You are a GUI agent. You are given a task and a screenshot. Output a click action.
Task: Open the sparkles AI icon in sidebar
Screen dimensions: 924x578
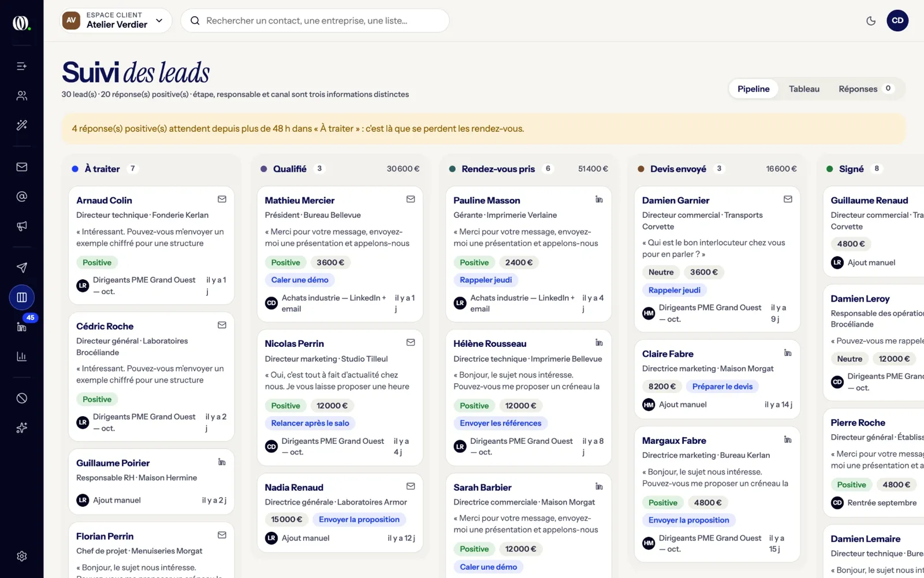pyautogui.click(x=21, y=428)
